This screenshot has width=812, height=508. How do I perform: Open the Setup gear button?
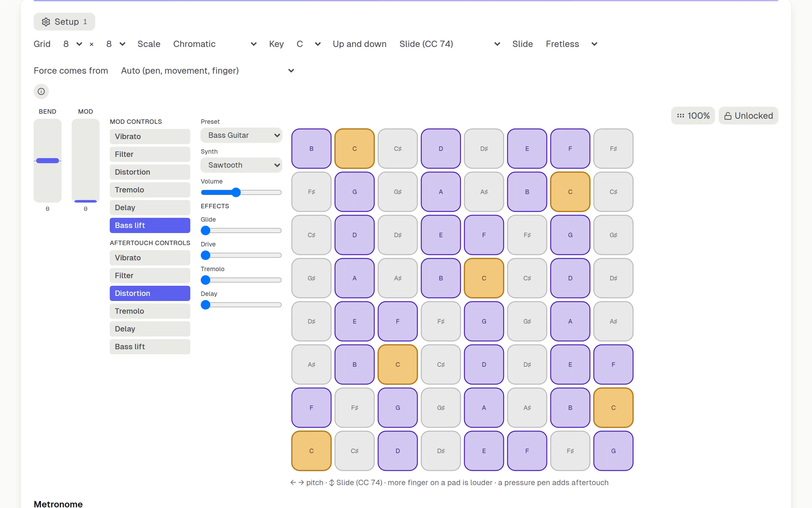point(64,22)
